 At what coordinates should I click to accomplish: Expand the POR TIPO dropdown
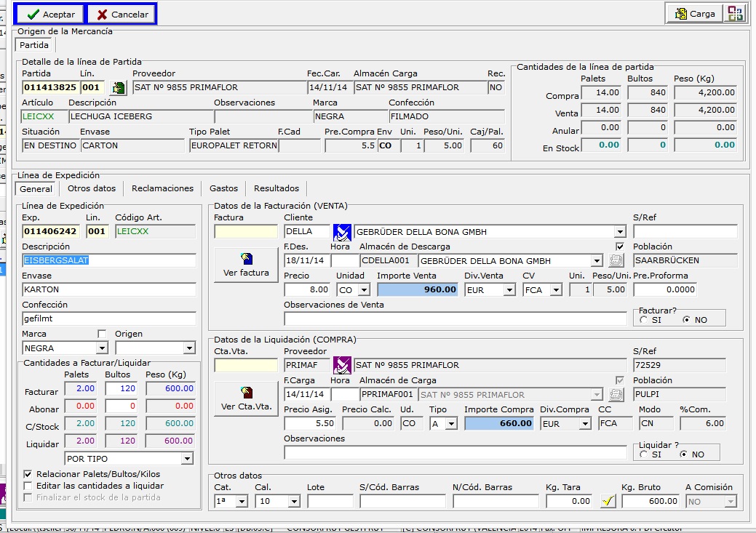188,459
